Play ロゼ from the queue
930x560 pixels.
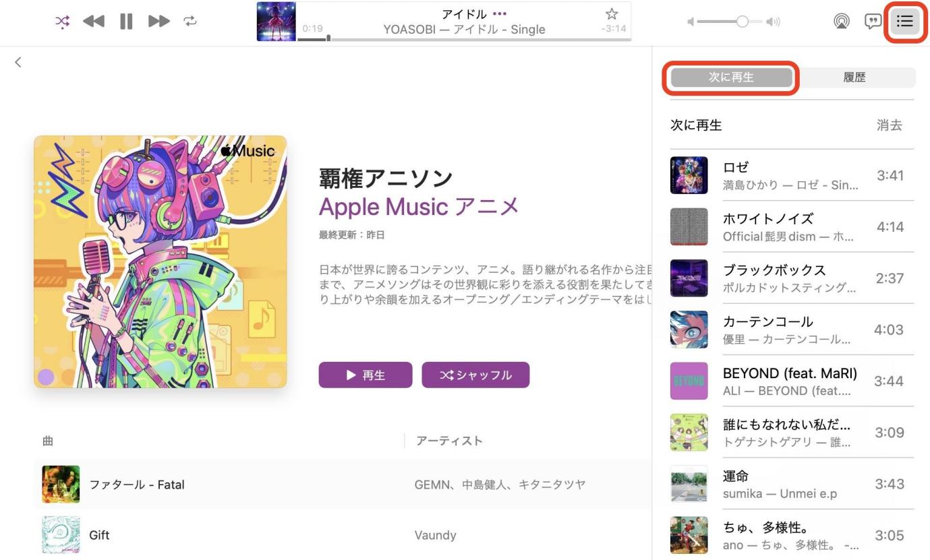[792, 175]
